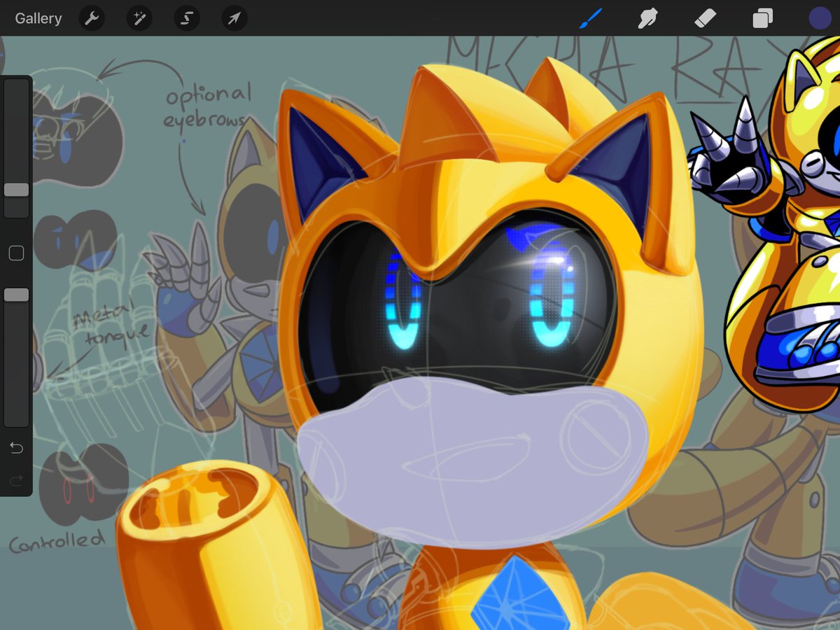Viewport: 840px width, 630px height.
Task: Open the Layers panel
Action: 762,18
